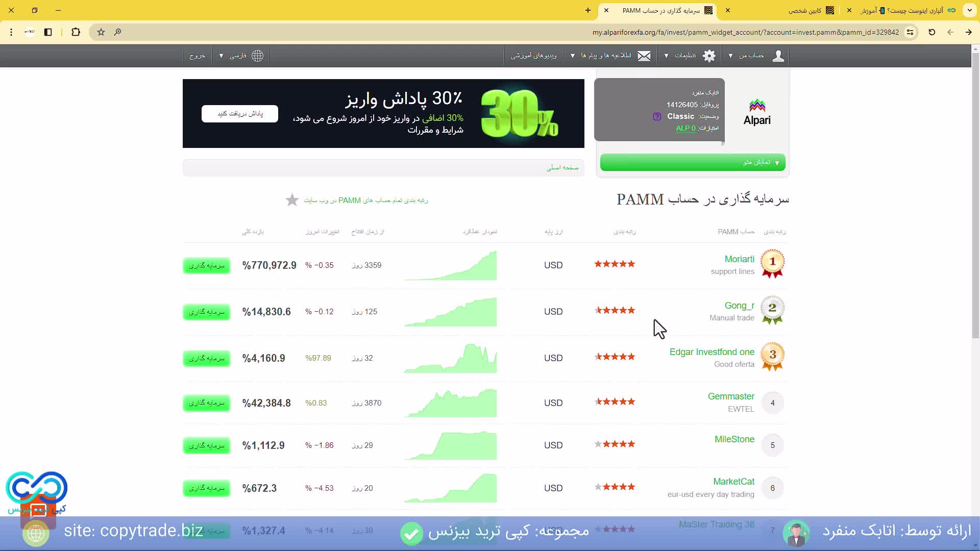Click the account person icon
Viewport: 980px width, 551px height.
point(778,56)
